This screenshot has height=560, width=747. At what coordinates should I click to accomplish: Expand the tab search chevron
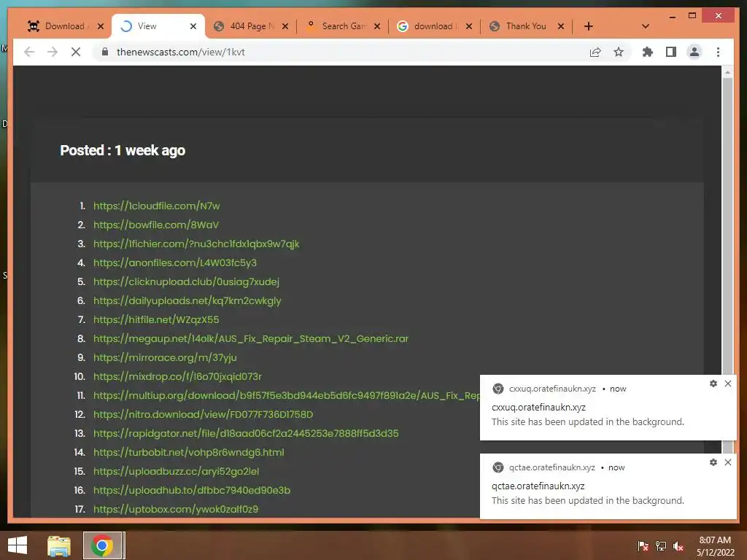point(646,26)
